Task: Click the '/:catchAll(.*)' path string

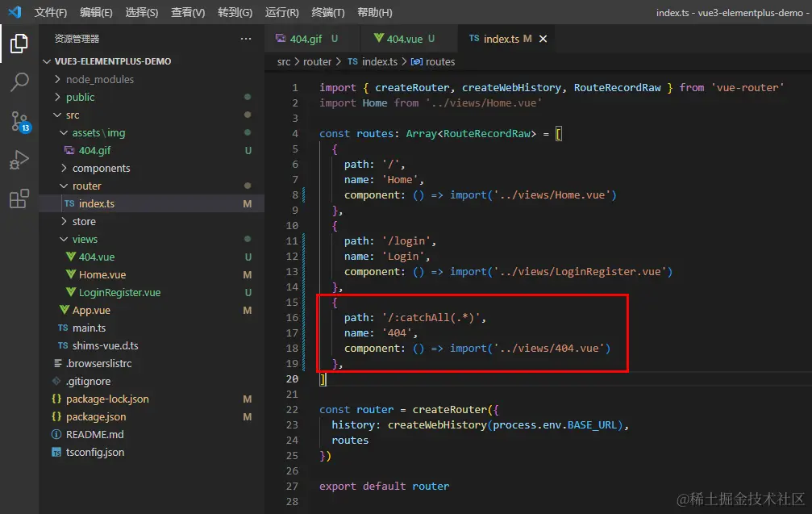Action: [431, 318]
